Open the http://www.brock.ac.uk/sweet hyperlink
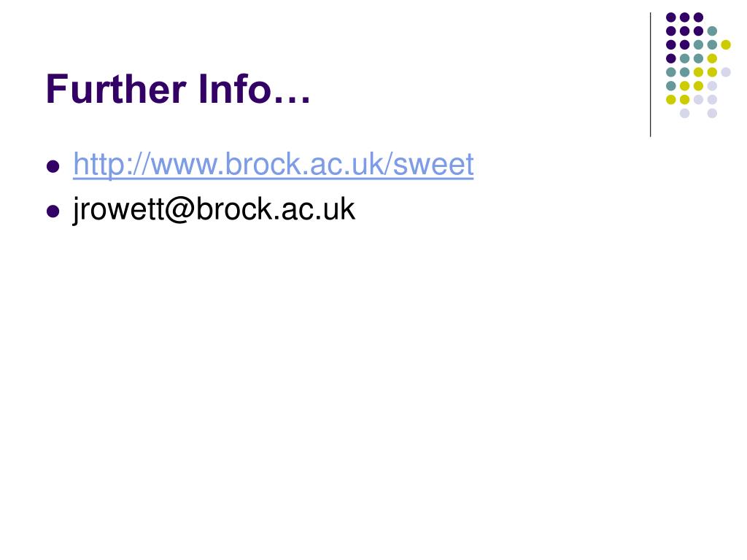This screenshot has height=560, width=747. [x=273, y=164]
